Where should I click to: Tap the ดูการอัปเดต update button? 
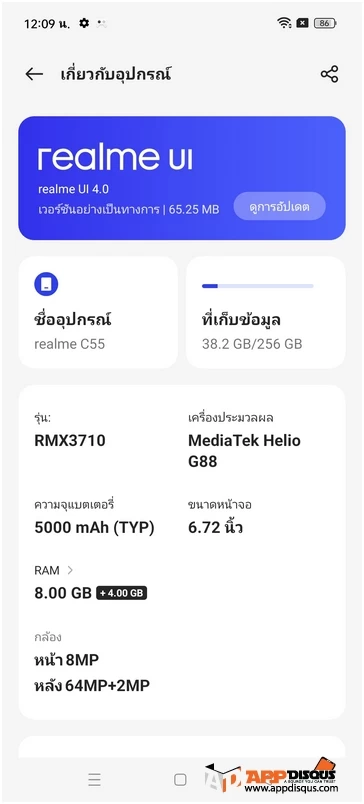(x=279, y=207)
